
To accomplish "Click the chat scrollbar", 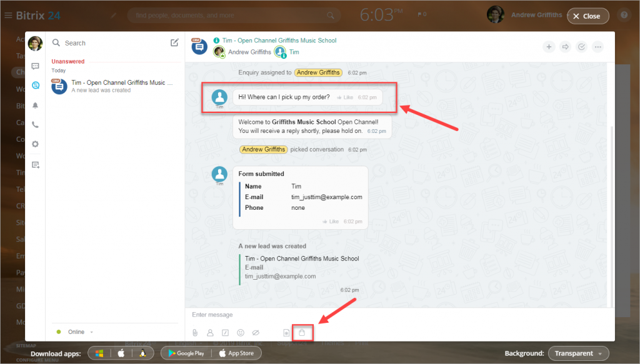I will [612, 216].
